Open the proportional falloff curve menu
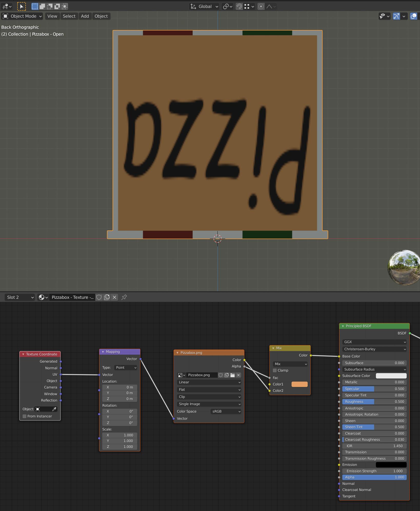The height and width of the screenshot is (511, 420). (x=271, y=6)
